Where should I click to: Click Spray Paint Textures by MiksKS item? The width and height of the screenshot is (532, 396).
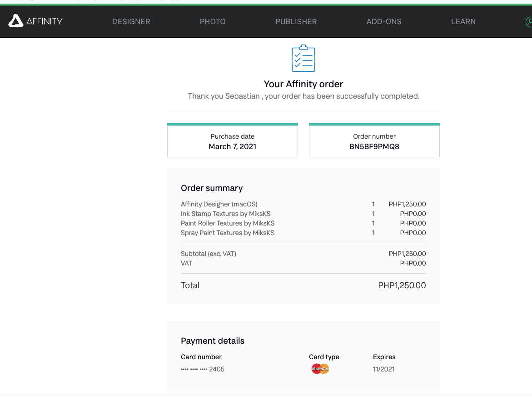pyautogui.click(x=228, y=233)
